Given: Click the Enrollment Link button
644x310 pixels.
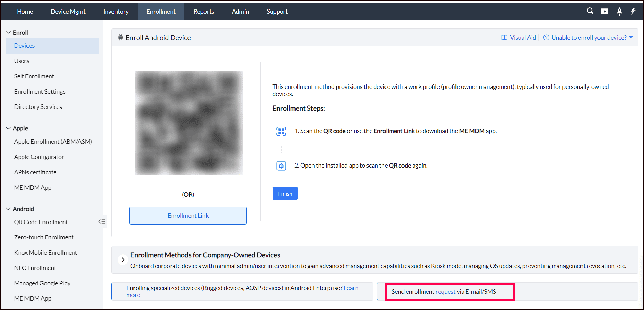Looking at the screenshot, I should click(188, 216).
